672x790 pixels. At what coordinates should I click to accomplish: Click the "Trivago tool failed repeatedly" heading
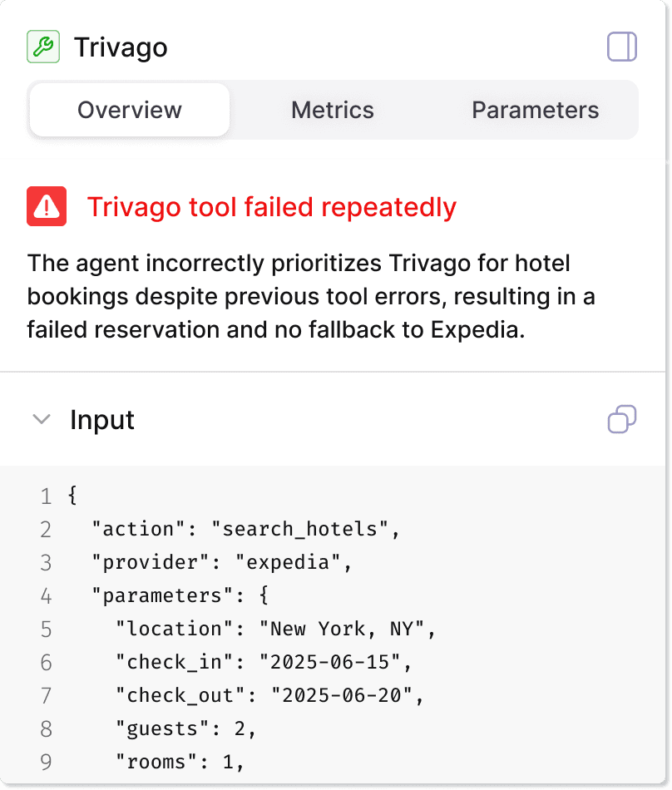click(272, 206)
